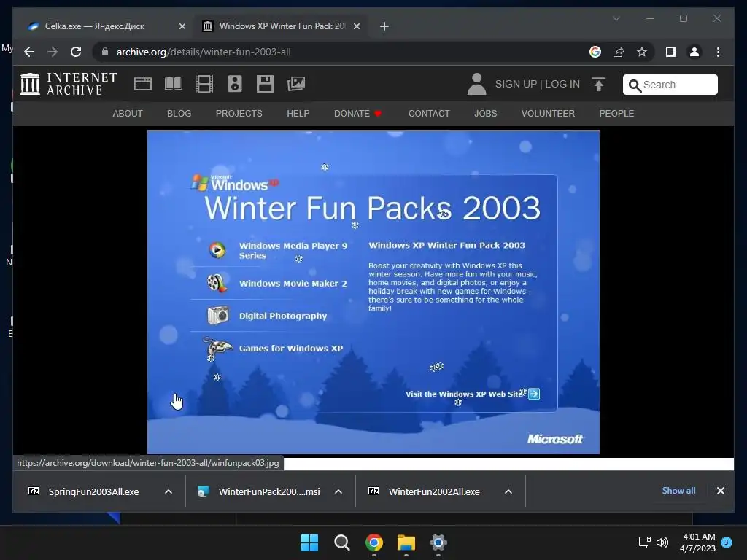
Task: View site information lock icon
Action: pyautogui.click(x=105, y=52)
